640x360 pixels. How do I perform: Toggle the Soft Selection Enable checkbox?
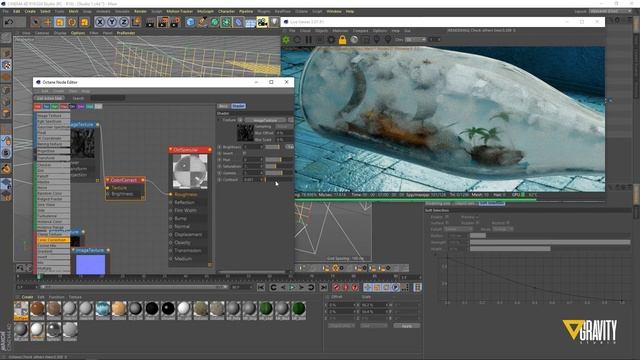447,217
